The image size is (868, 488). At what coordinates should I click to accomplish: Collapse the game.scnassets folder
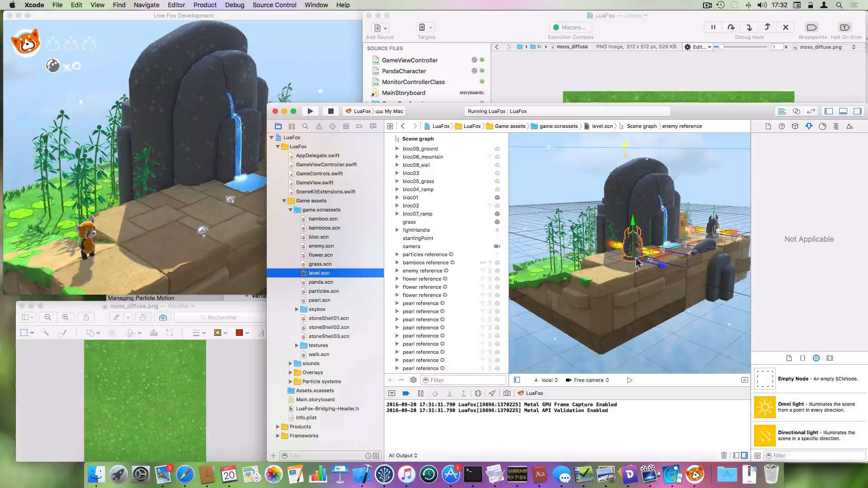pyautogui.click(x=290, y=210)
